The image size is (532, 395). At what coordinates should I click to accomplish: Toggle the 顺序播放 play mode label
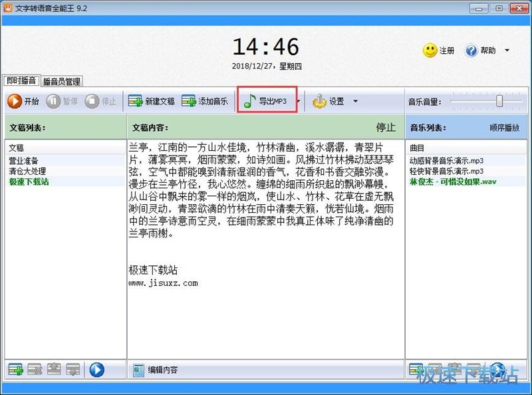(x=504, y=128)
